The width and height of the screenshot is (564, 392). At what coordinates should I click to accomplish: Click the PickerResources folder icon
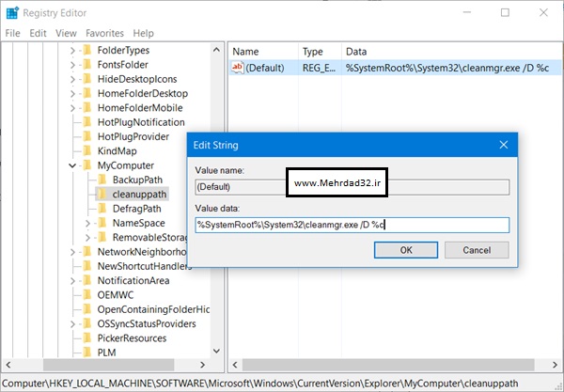tap(87, 337)
